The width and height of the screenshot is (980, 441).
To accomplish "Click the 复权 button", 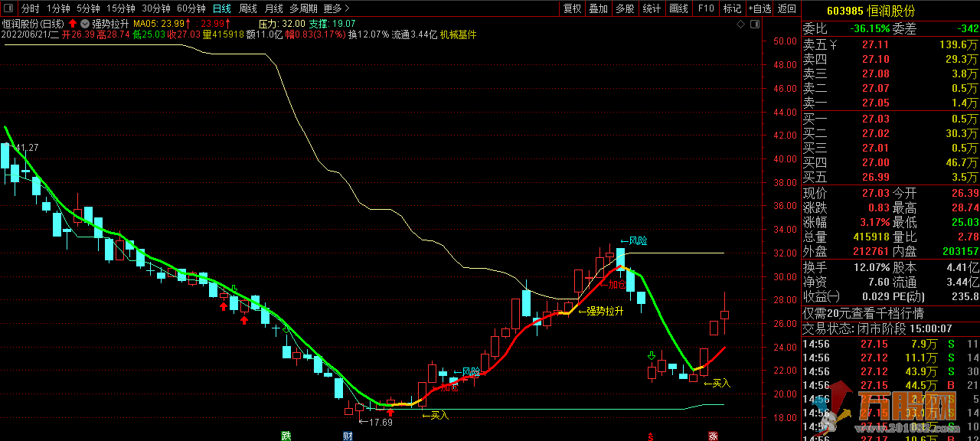I will point(572,8).
